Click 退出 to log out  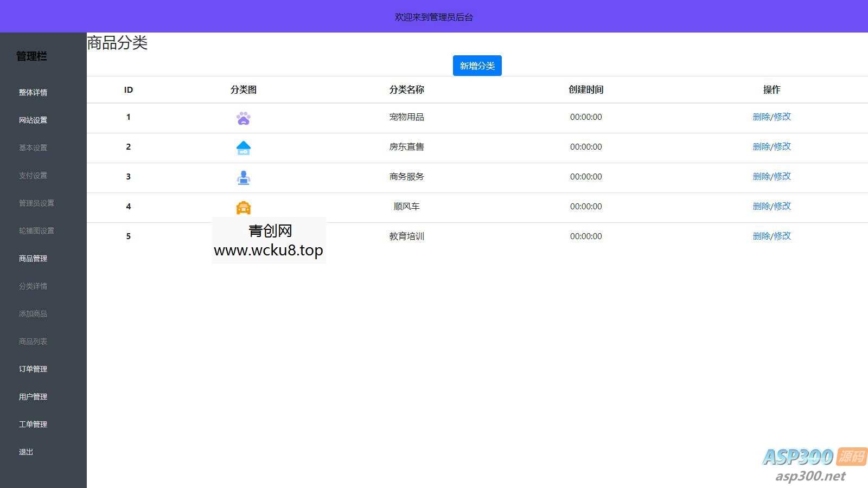pos(25,452)
